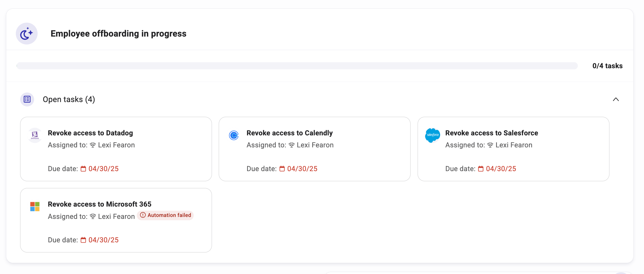Click the Automation failed warning icon
This screenshot has width=644, height=274.
coord(143,215)
